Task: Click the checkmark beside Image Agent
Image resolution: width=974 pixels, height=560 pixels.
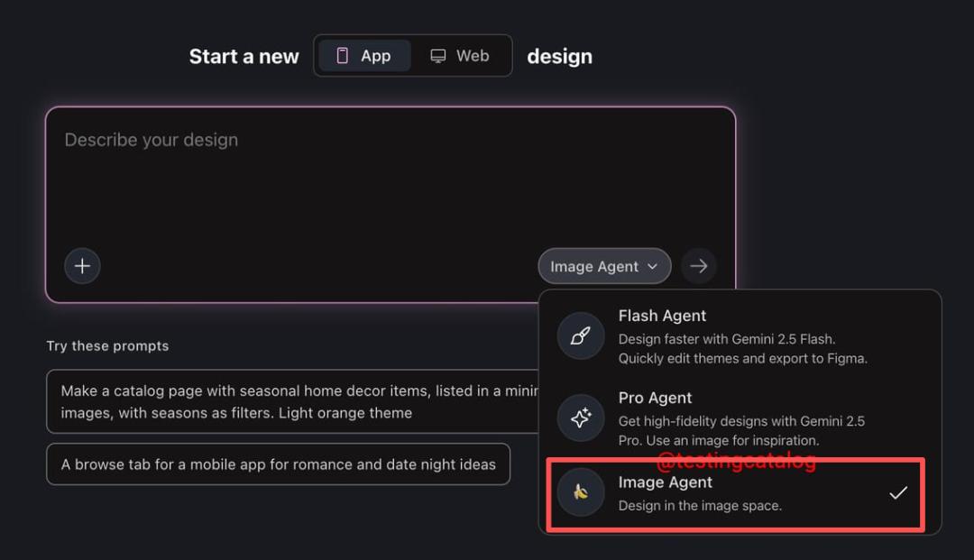Action: point(897,493)
